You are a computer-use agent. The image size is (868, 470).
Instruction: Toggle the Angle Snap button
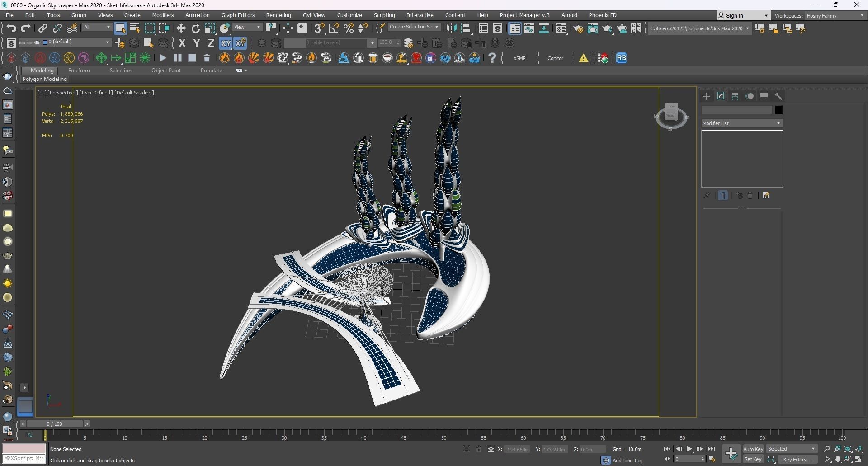(x=334, y=28)
